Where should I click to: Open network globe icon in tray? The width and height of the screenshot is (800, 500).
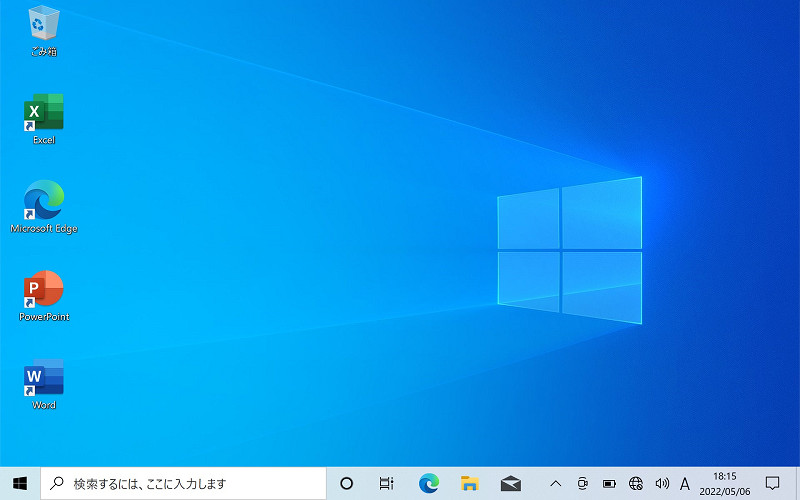point(636,483)
